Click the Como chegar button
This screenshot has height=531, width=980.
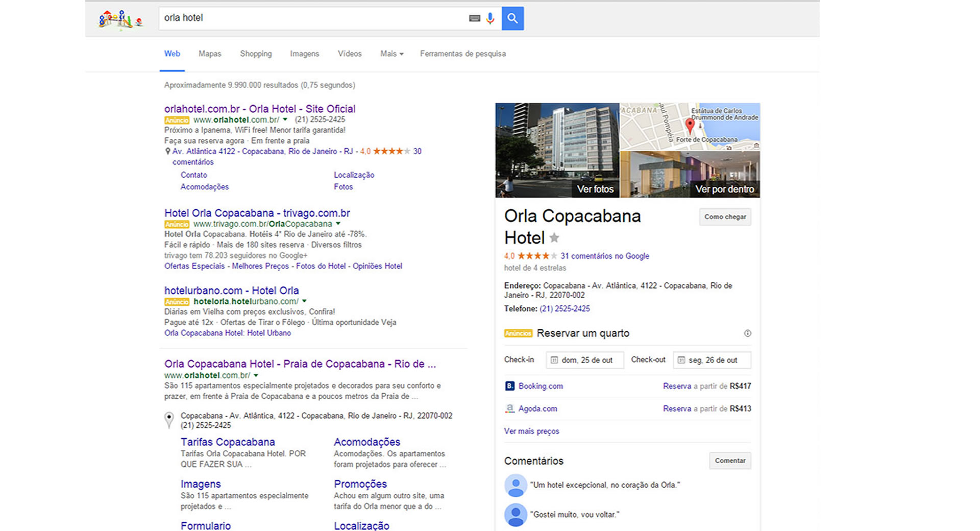coord(725,217)
